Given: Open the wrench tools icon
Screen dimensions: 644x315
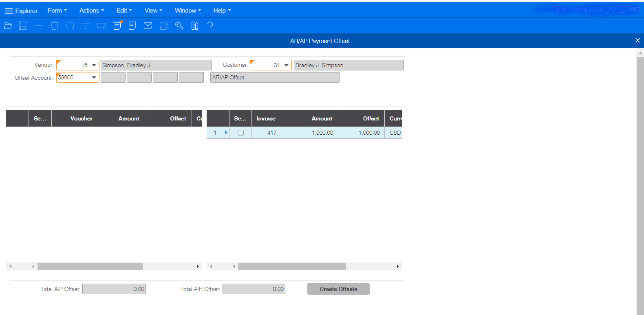Looking at the screenshot, I should [179, 26].
